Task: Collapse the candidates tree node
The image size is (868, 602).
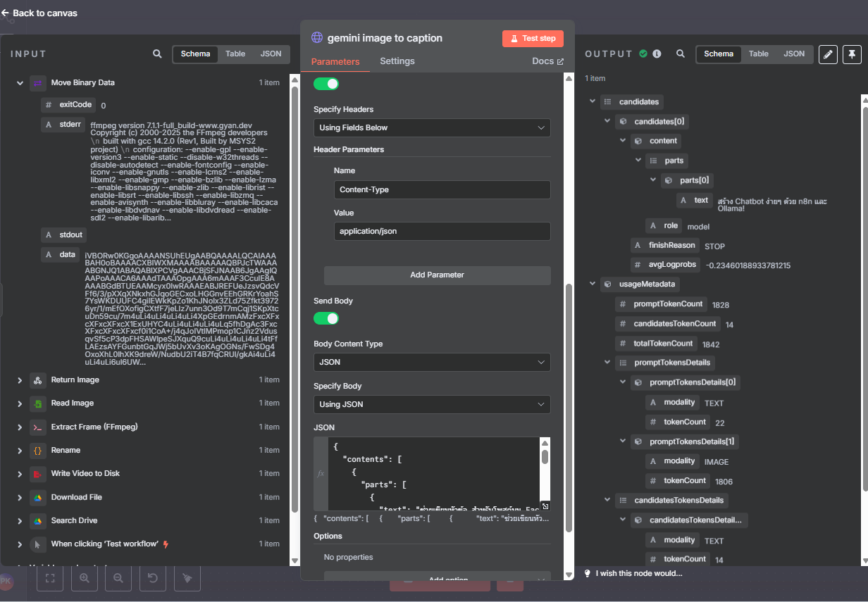Action: click(x=592, y=102)
